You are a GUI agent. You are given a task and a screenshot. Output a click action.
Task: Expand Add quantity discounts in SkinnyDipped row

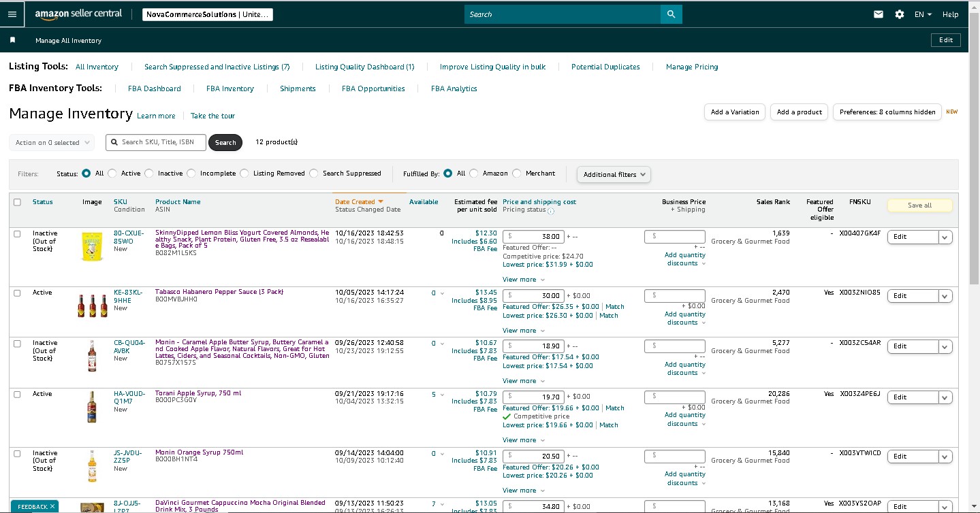click(x=685, y=259)
